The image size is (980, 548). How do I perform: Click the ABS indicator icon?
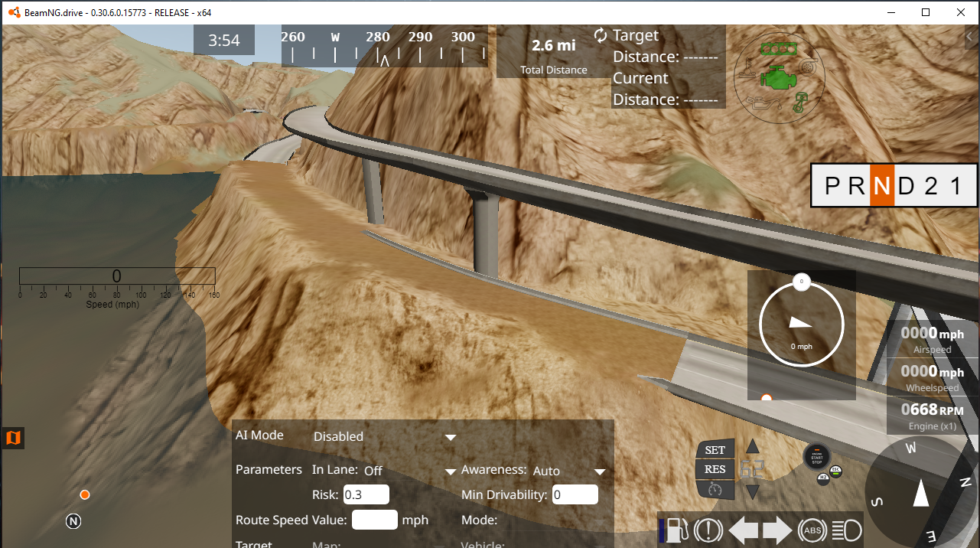[x=812, y=530]
